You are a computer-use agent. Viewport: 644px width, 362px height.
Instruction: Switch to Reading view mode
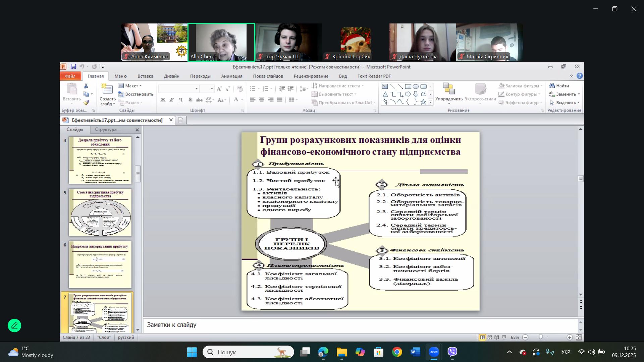pos(497,338)
